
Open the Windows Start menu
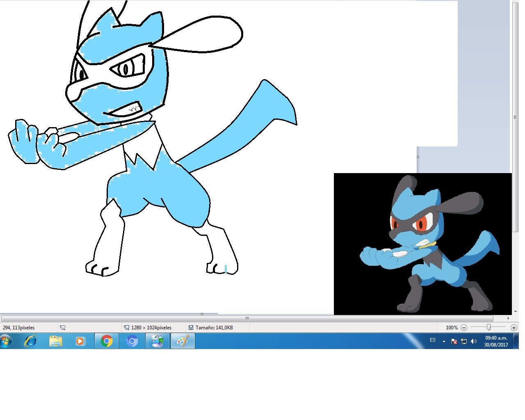pyautogui.click(x=6, y=341)
